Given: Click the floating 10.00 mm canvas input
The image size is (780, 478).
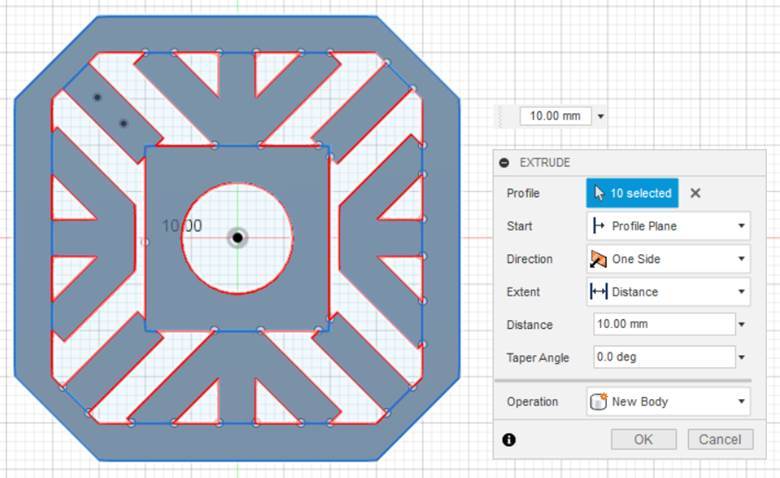Looking at the screenshot, I should (555, 116).
